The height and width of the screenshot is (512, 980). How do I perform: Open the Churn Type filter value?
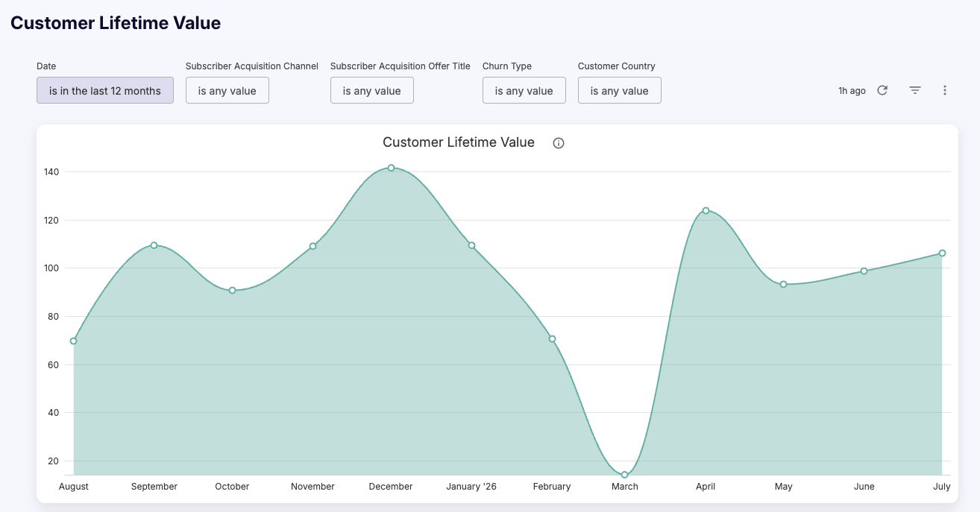[x=524, y=90]
